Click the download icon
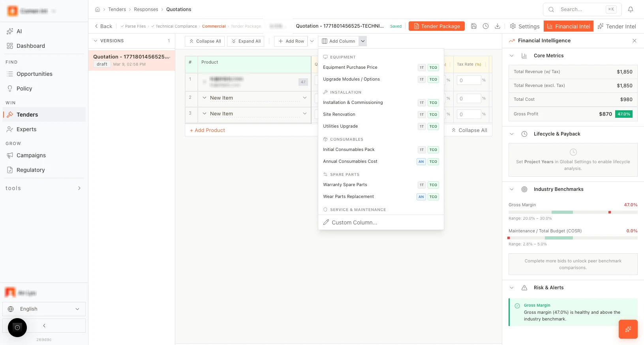Viewport: 644px width, 345px height. (x=498, y=26)
